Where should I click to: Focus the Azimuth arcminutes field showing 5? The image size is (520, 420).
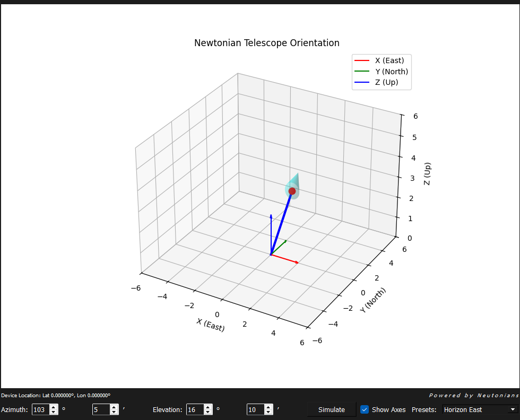tap(100, 409)
